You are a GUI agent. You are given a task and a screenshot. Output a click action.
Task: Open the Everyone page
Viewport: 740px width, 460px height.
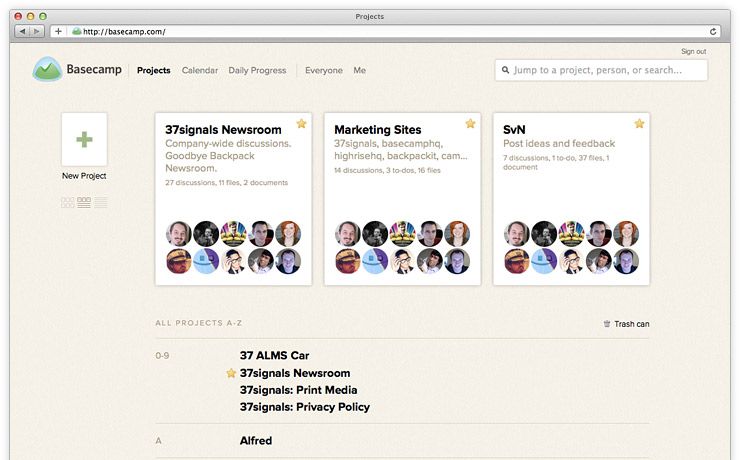(x=324, y=70)
